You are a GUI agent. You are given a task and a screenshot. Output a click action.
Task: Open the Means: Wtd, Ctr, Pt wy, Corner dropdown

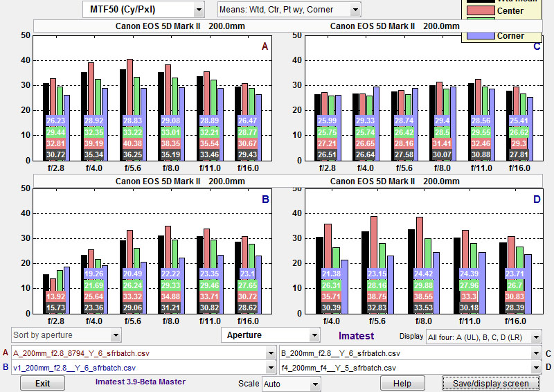tap(289, 10)
